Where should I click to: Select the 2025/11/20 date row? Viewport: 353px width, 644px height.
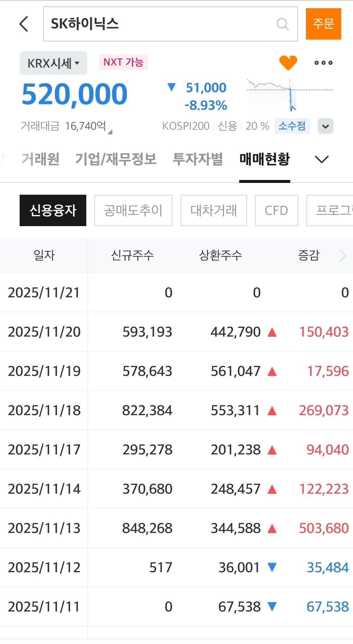[176, 332]
